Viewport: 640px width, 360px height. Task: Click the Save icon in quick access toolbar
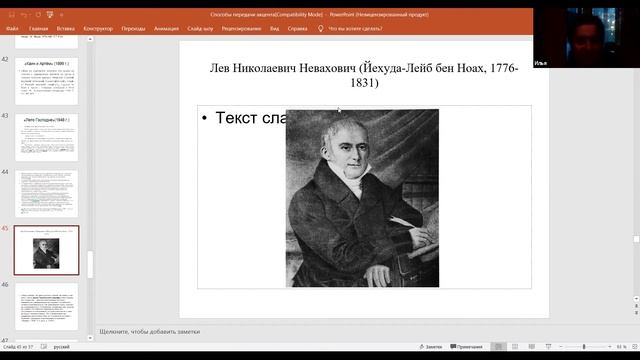coord(12,15)
